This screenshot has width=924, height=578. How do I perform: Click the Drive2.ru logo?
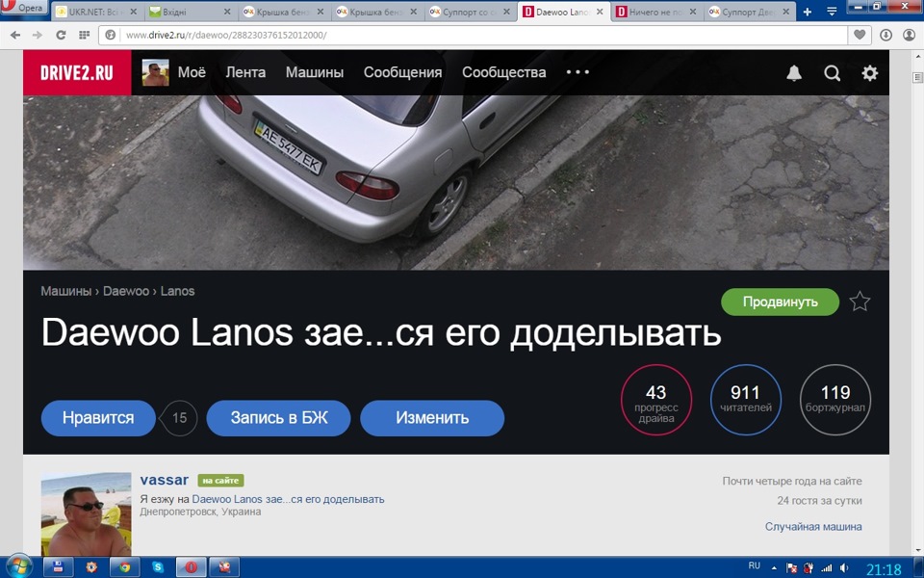[x=77, y=72]
